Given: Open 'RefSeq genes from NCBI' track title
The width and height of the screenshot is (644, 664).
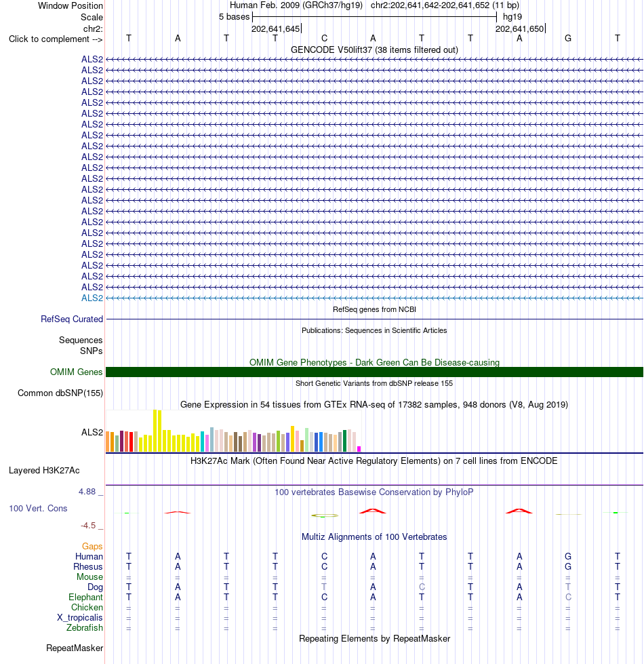Looking at the screenshot, I should pos(374,309).
